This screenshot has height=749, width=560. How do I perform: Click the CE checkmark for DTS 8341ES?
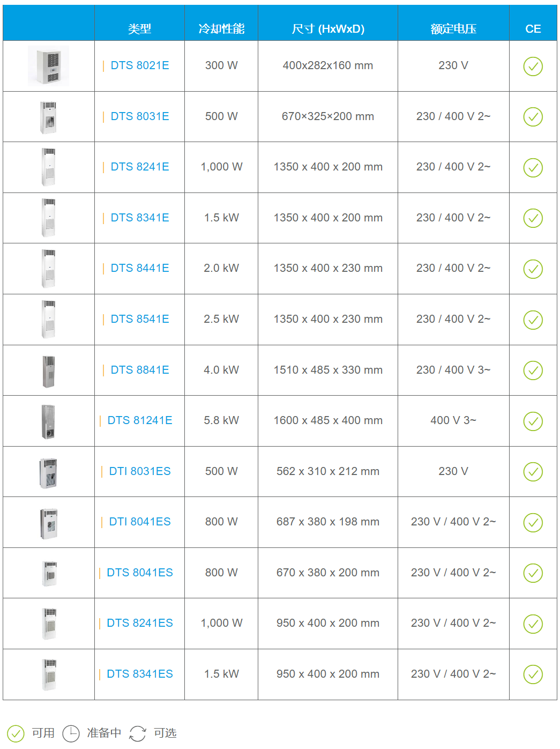533,674
